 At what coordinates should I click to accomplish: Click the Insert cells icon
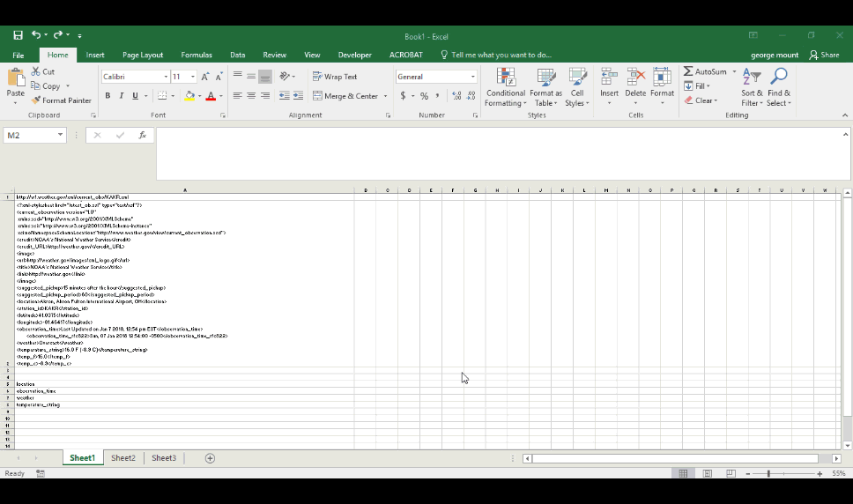pyautogui.click(x=609, y=78)
